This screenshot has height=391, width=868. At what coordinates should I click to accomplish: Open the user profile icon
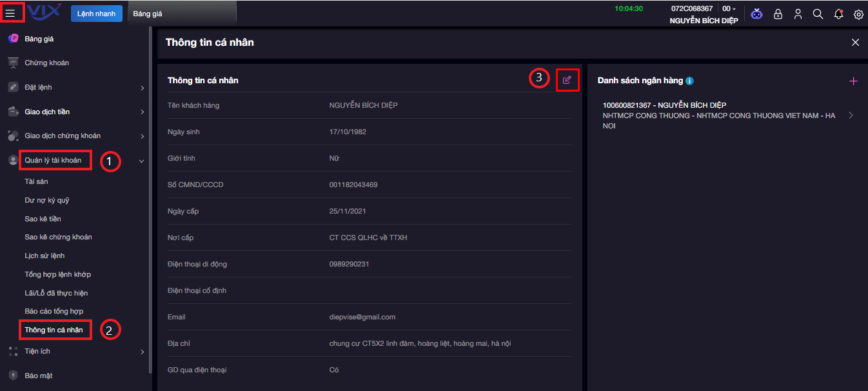coord(798,14)
